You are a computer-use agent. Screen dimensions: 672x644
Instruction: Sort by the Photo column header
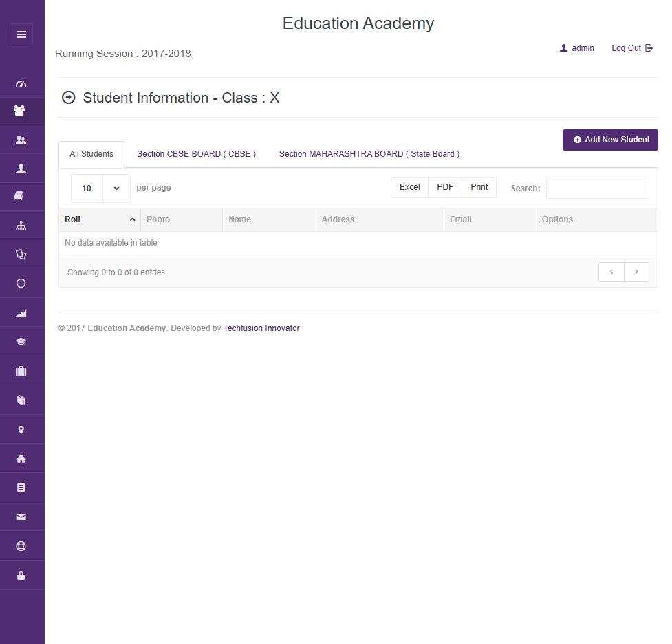(x=182, y=219)
